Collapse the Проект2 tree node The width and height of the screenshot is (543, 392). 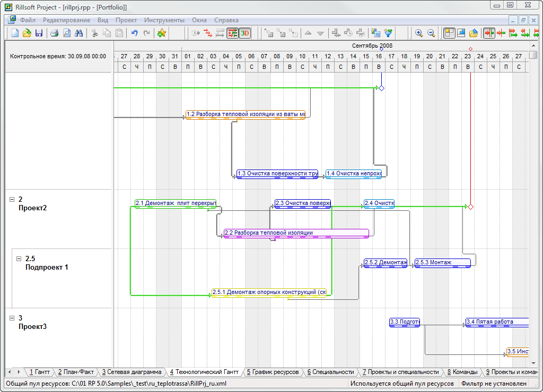coord(12,199)
